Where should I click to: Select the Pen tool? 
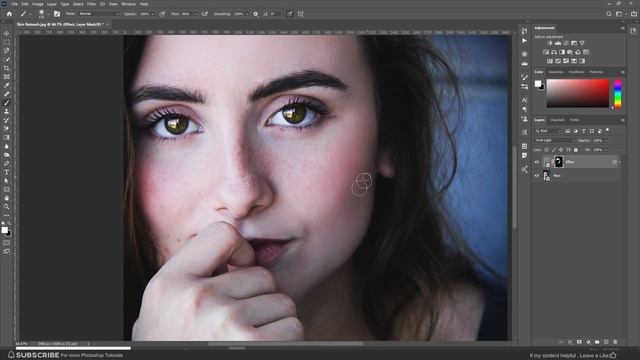[x=7, y=163]
